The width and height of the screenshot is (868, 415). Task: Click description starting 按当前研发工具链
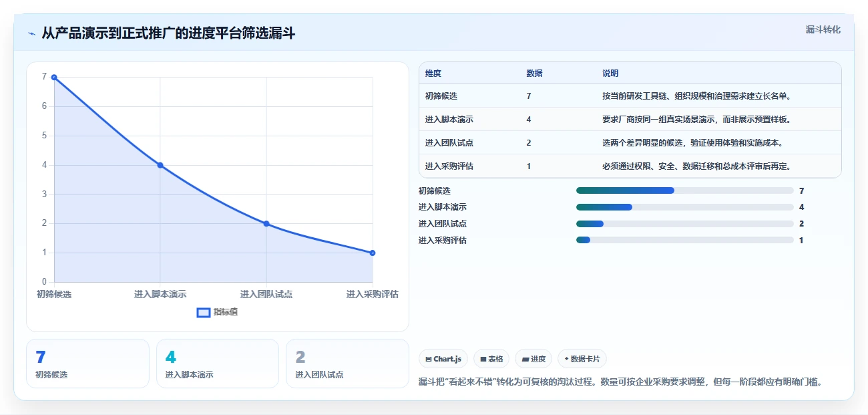tap(696, 96)
